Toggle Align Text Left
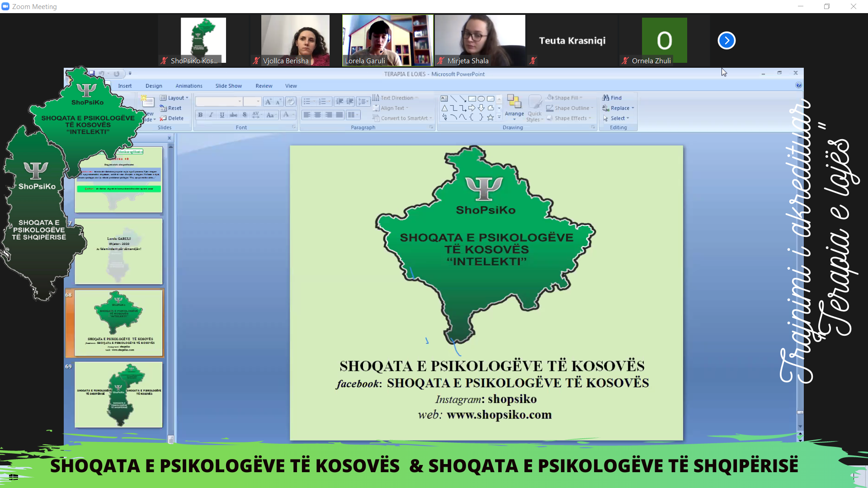The image size is (868, 488). point(307,115)
